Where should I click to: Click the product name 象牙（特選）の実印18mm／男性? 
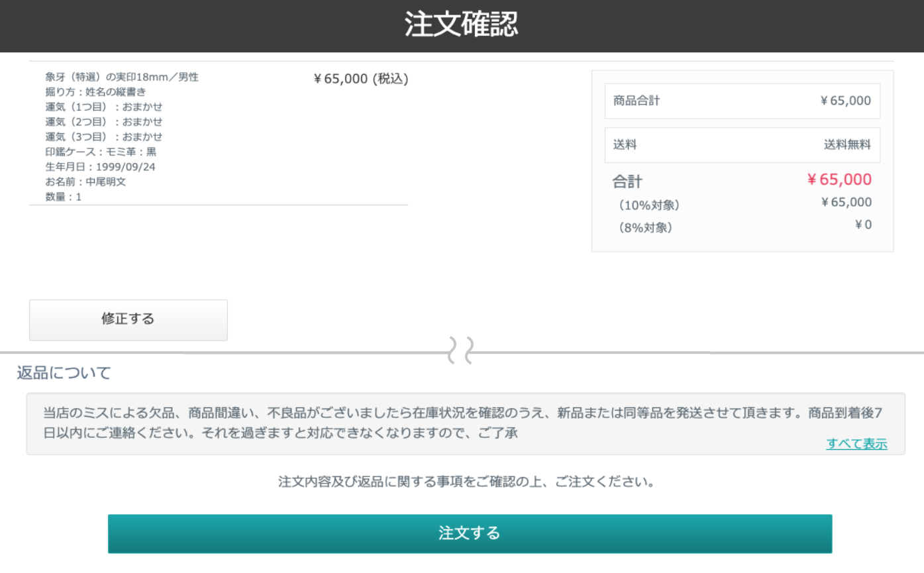pyautogui.click(x=119, y=77)
